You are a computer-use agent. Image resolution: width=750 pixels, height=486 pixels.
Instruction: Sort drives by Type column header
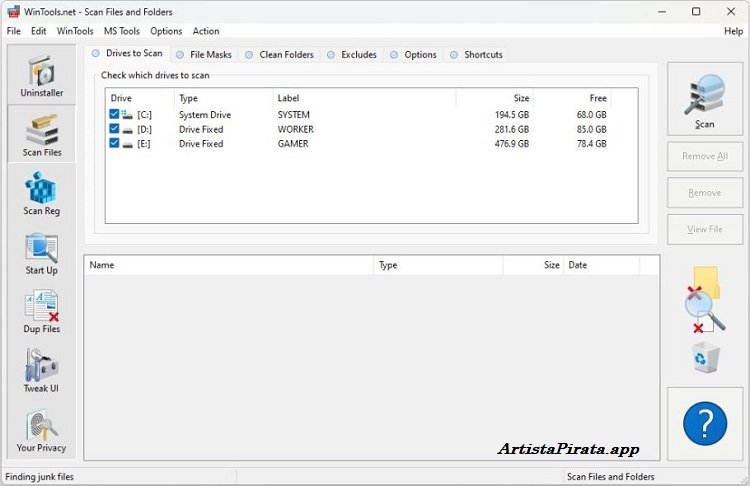224,98
